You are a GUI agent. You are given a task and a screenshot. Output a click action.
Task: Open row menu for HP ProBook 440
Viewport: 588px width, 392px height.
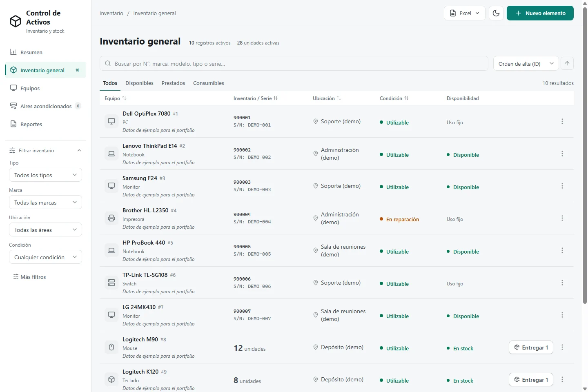pos(562,250)
